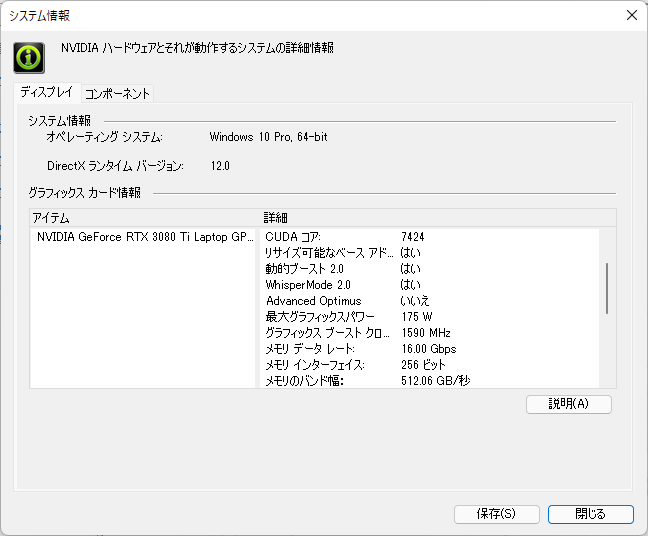Click the 1590 MHz value

[426, 333]
